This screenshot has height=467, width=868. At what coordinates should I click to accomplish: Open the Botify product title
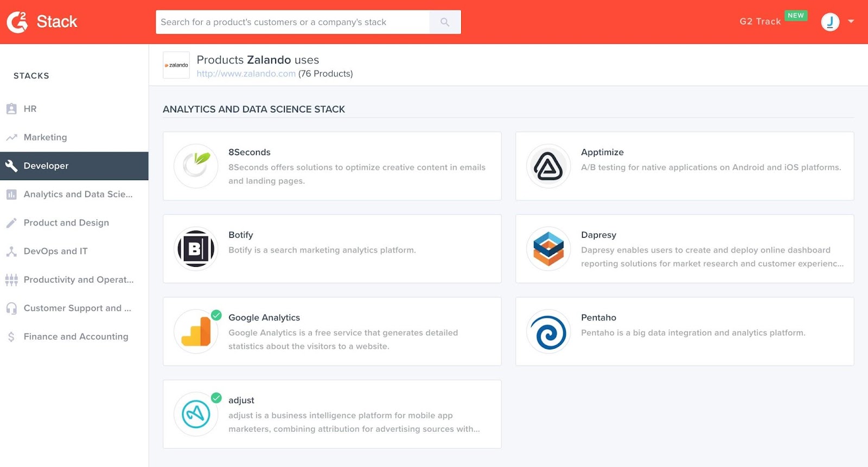click(241, 235)
